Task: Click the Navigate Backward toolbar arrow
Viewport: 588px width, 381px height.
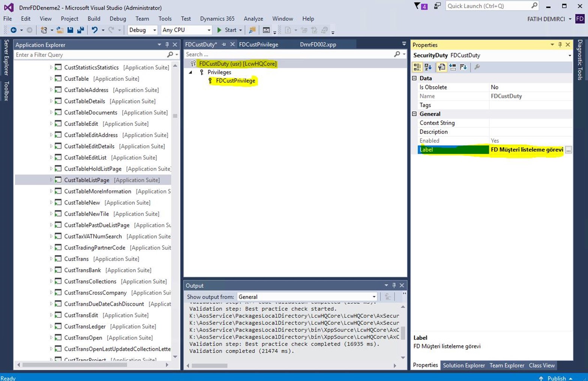Action: click(x=13, y=30)
